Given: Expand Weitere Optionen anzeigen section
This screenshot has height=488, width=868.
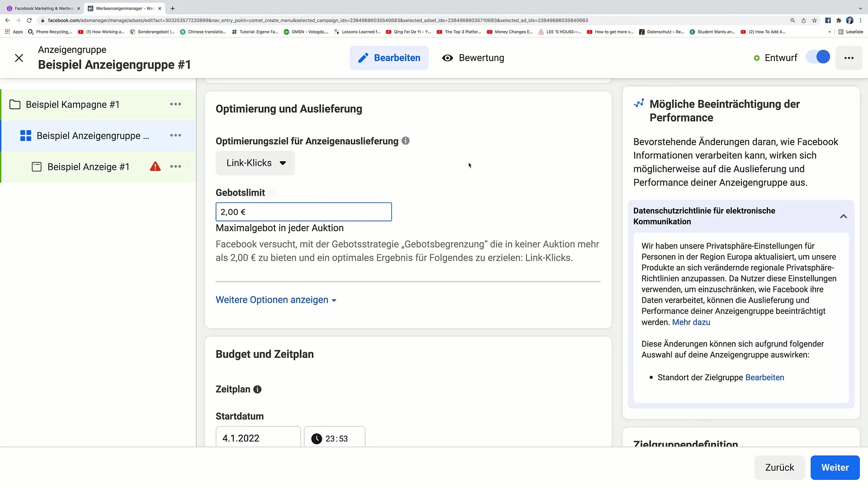Looking at the screenshot, I should pos(275,300).
